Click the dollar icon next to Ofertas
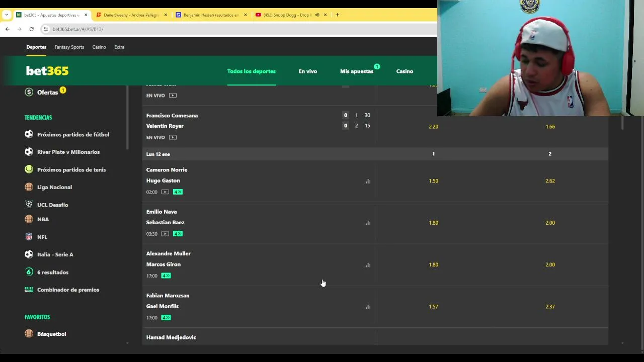The width and height of the screenshot is (644, 362). tap(29, 92)
